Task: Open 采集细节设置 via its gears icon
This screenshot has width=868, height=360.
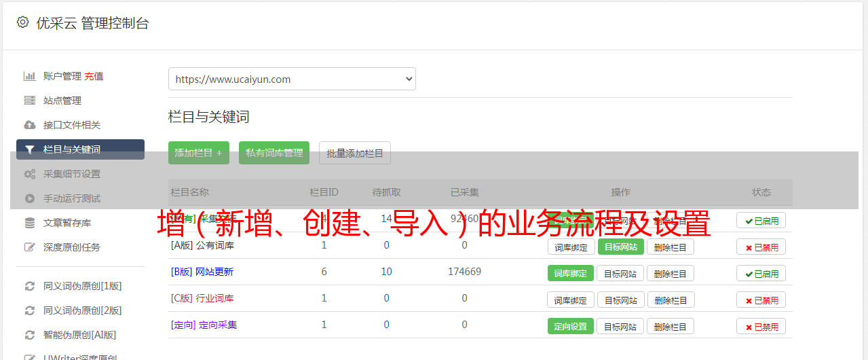Action: [29, 174]
